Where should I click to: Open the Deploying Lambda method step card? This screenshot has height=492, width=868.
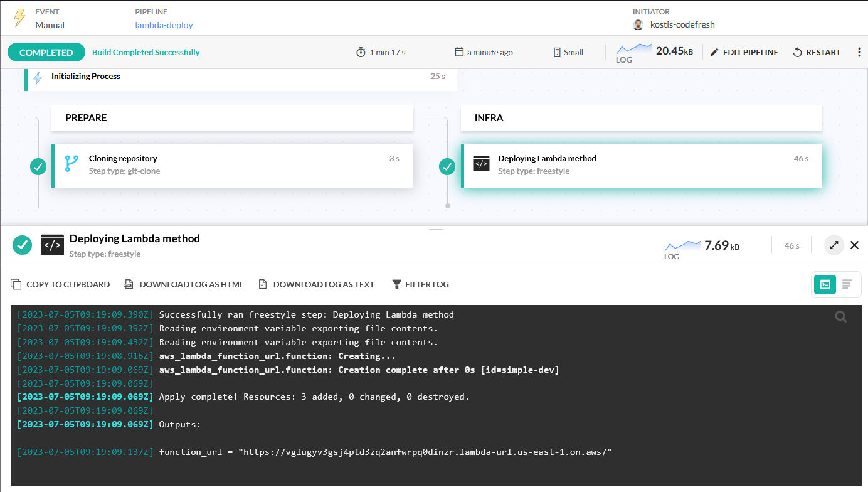pos(642,166)
